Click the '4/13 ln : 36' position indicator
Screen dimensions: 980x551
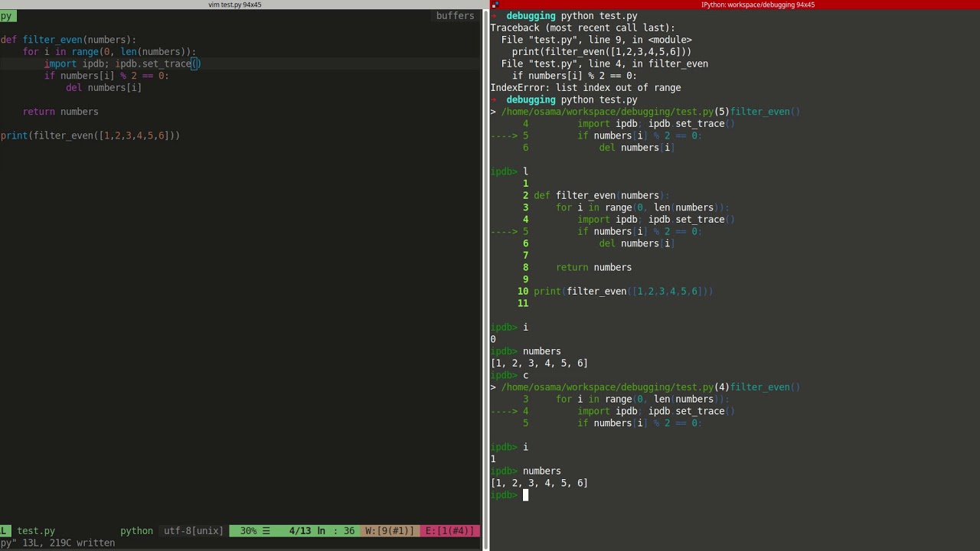point(322,530)
